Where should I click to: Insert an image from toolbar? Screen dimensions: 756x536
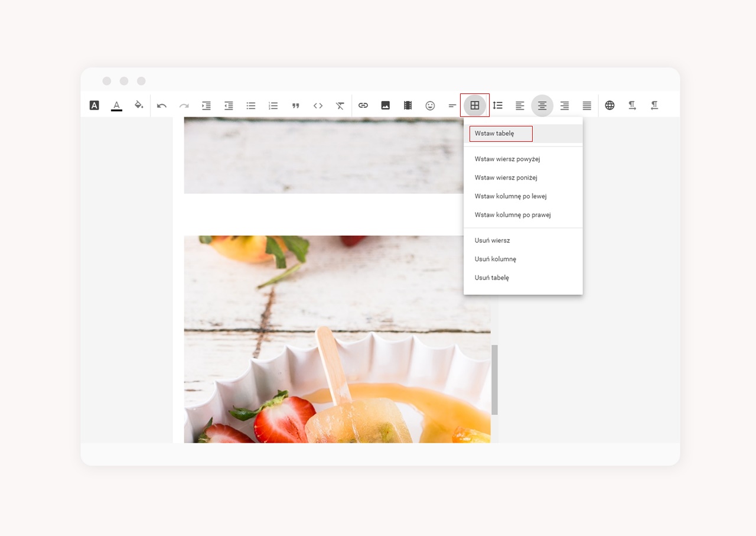pyautogui.click(x=385, y=106)
